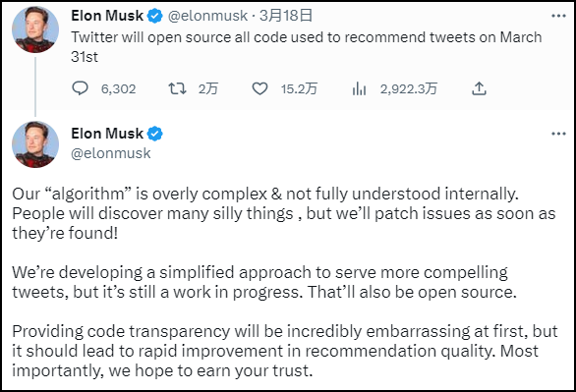576x392 pixels.
Task: Select the open source announcement tweet text
Action: [307, 47]
